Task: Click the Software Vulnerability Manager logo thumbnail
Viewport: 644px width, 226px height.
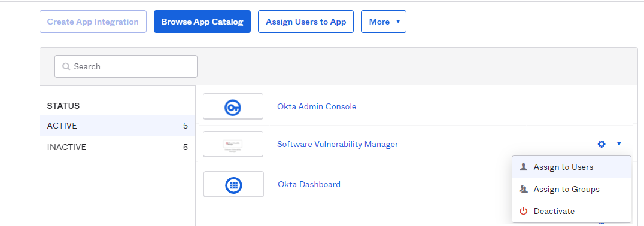Action: click(233, 144)
